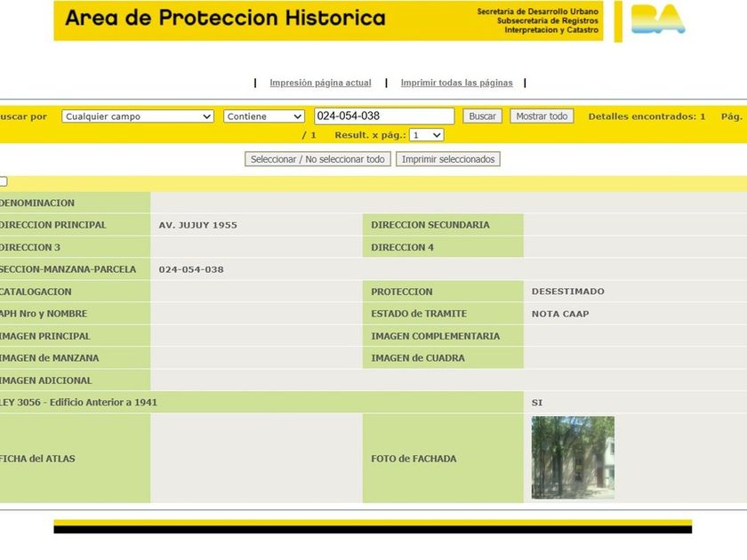Select the AV. JUJUY 1955 address value
Screen dimensions: 747x560
click(x=197, y=225)
